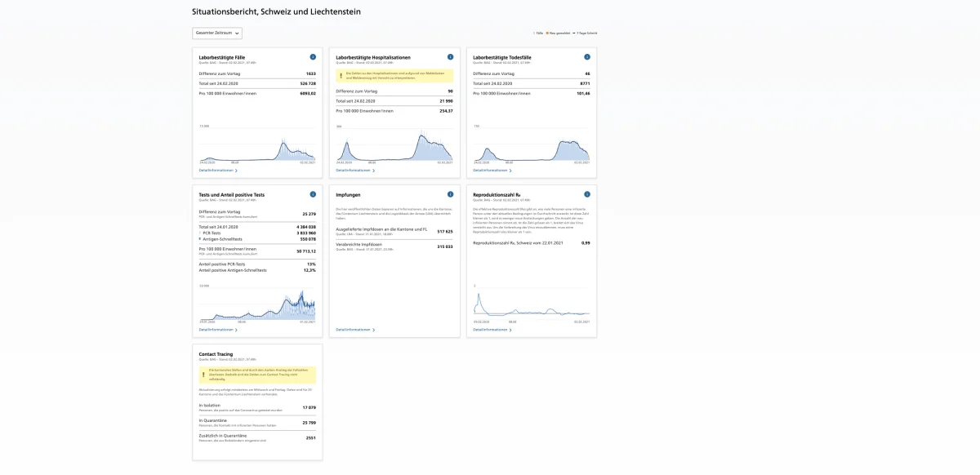
Task: Click the In Quarantäne row label
Action: click(x=212, y=420)
